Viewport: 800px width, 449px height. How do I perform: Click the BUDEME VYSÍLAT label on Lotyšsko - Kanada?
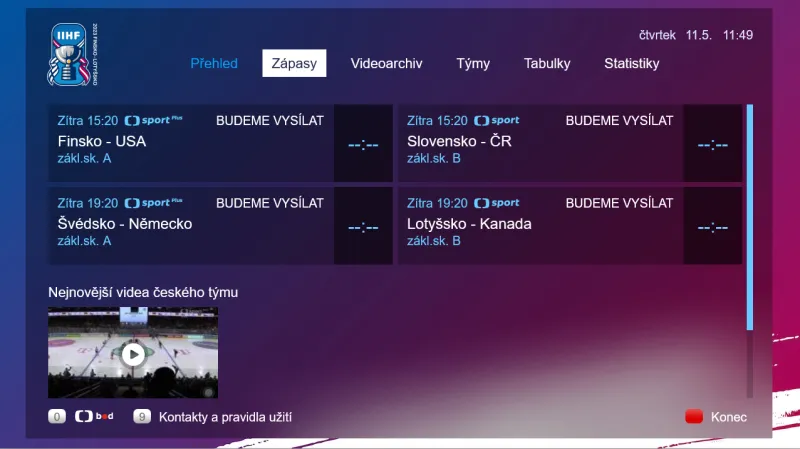coord(619,204)
